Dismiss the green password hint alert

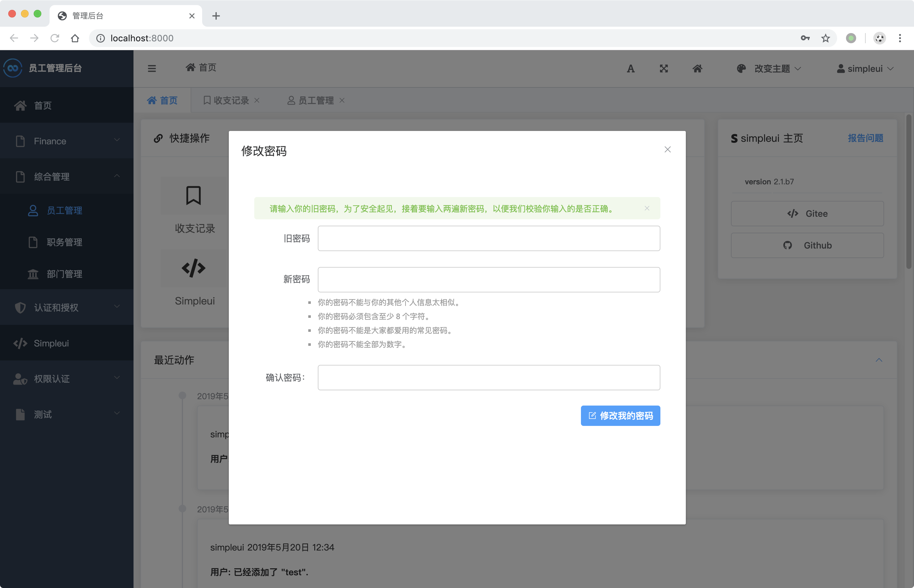(x=646, y=208)
